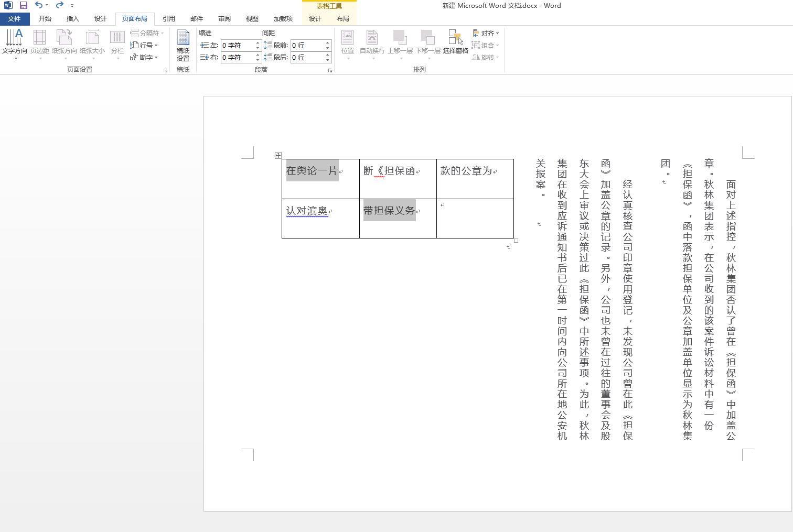
Task: Click the 段前 spacing before field
Action: [x=307, y=45]
